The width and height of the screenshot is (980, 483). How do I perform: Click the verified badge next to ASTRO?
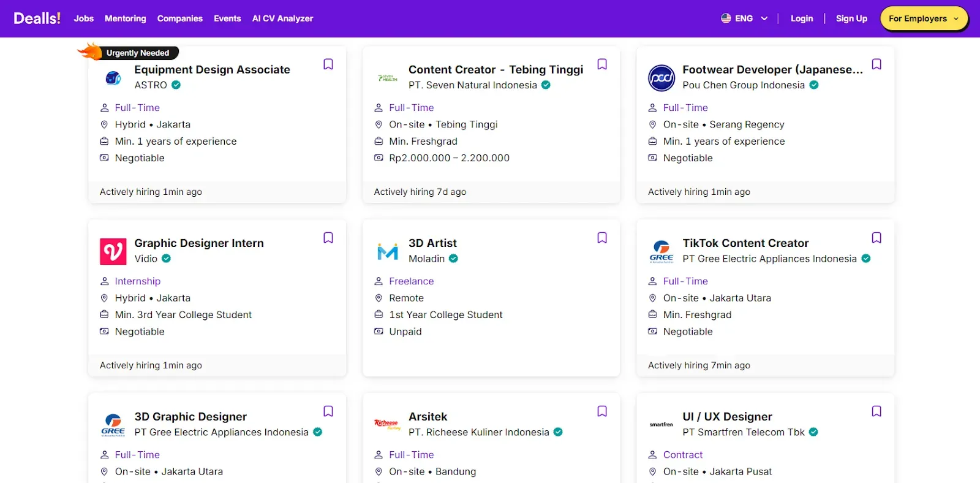pos(176,85)
